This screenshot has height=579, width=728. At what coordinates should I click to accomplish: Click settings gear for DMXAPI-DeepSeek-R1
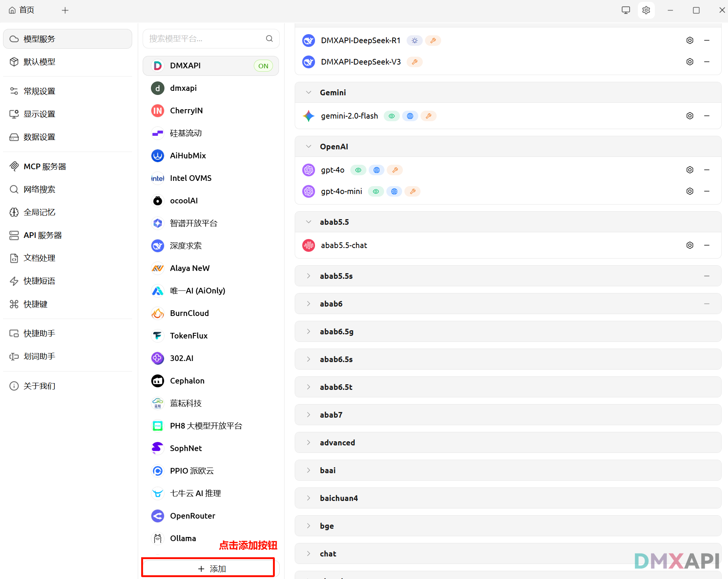(690, 41)
